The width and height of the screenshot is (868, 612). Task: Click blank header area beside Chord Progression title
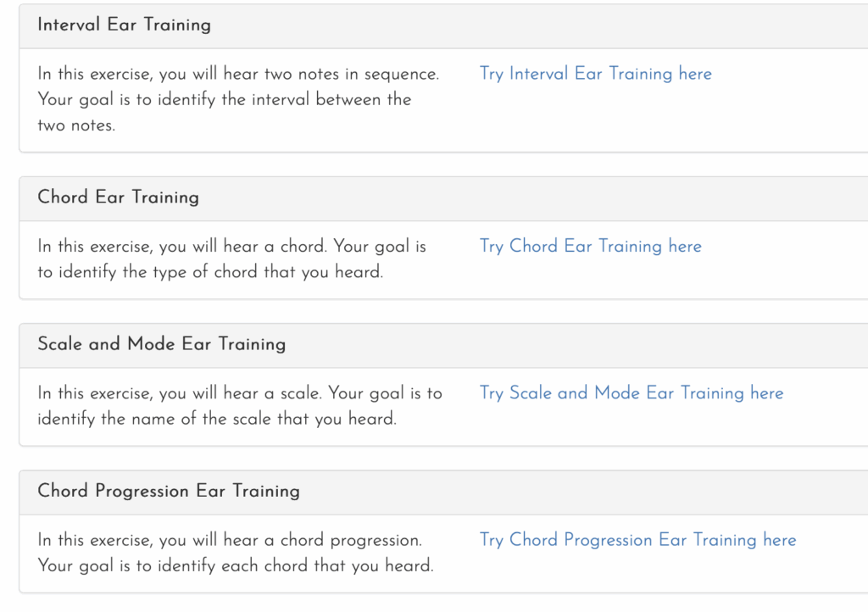tap(585, 492)
